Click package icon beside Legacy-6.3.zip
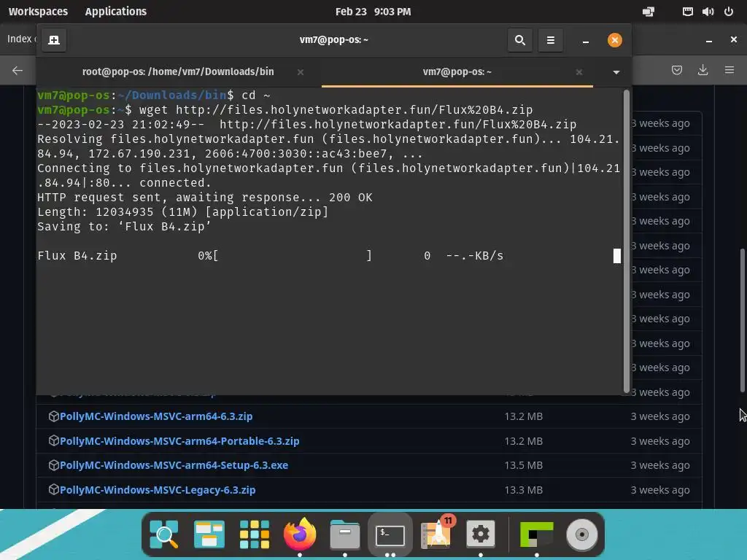Viewport: 747px width, 560px height. tap(54, 490)
